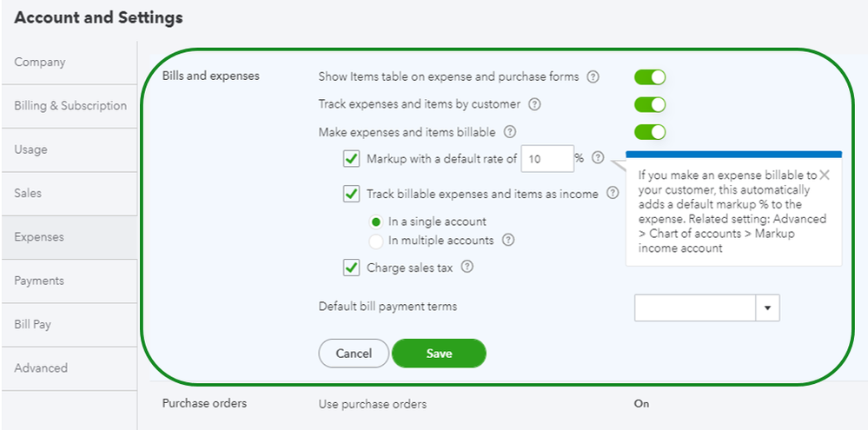Screen dimensions: 868x430
Task: Cancel the expense settings changes
Action: 354,353
